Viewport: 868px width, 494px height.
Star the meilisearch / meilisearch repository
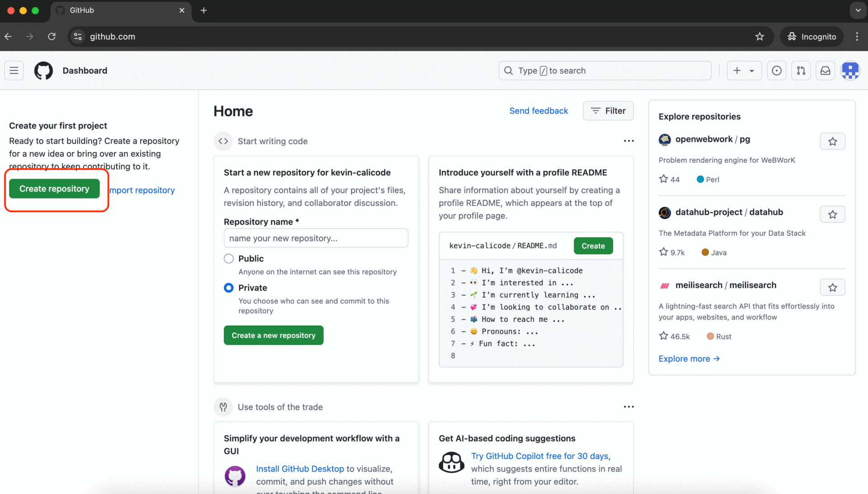pyautogui.click(x=833, y=287)
